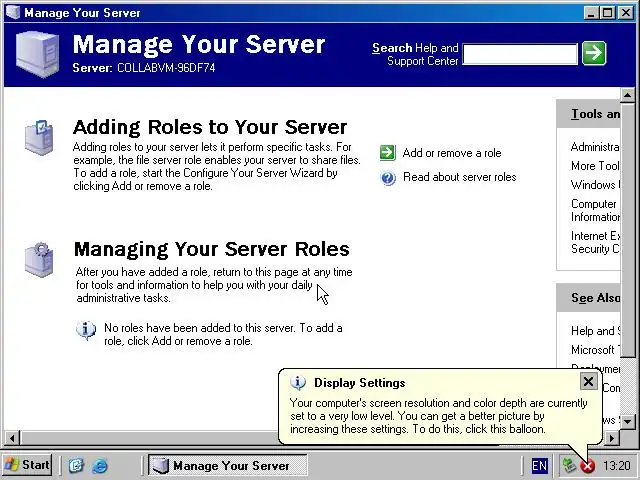Click the network tray icon in the taskbar
This screenshot has width=640, height=480.
569,465
